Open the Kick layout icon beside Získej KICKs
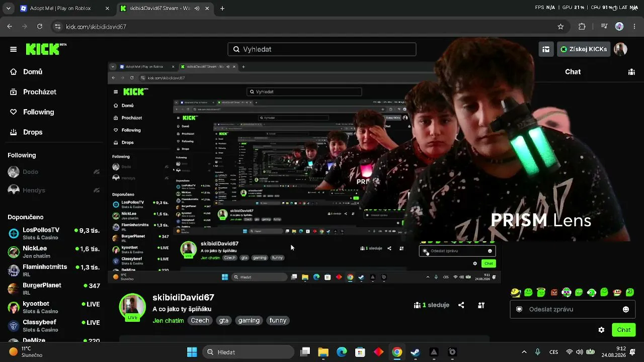Image resolution: width=644 pixels, height=362 pixels. coord(546,49)
